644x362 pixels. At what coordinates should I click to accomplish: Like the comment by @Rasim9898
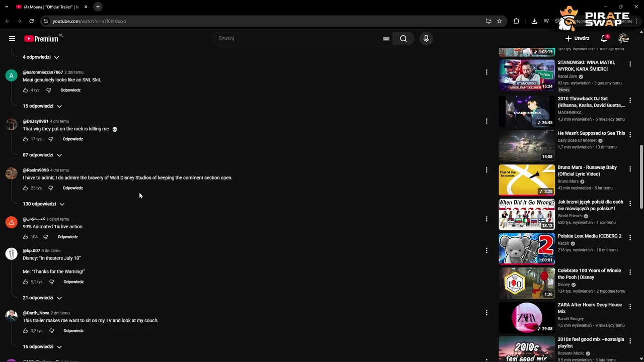[25, 188]
